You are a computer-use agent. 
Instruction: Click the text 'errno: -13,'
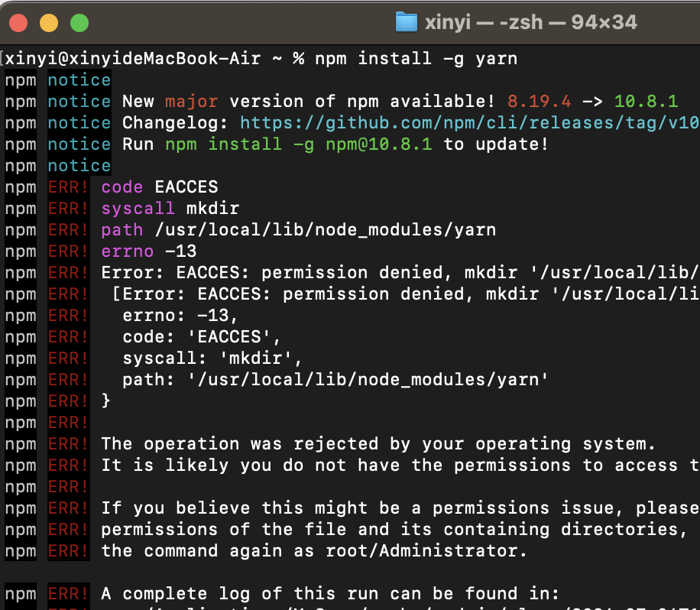click(180, 316)
